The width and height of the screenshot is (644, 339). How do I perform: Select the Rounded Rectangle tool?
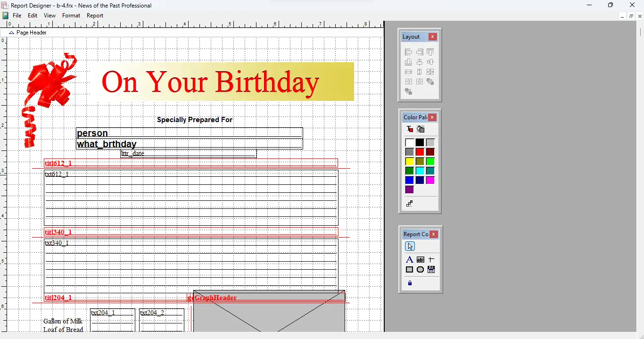click(420, 270)
